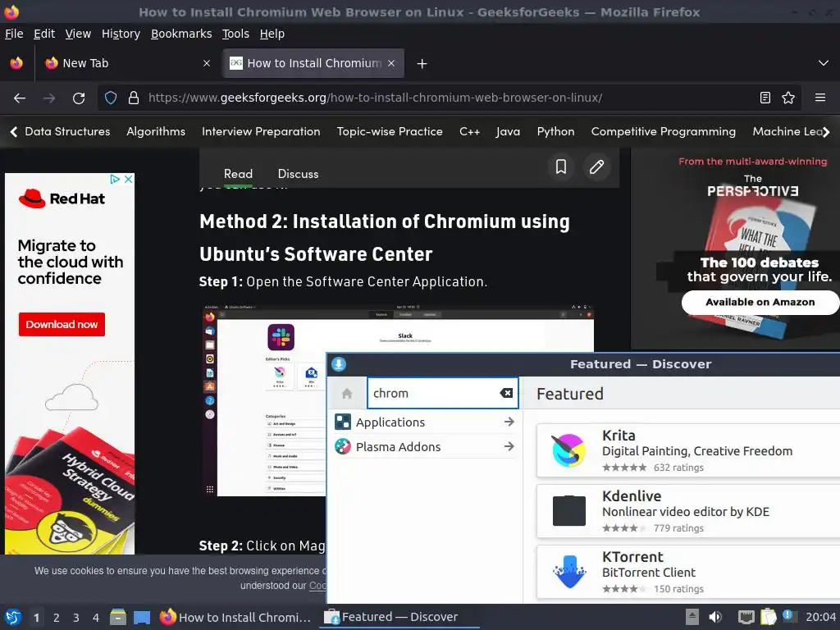Open Topic-wise Practice link
The width and height of the screenshot is (840, 630).
tap(390, 132)
